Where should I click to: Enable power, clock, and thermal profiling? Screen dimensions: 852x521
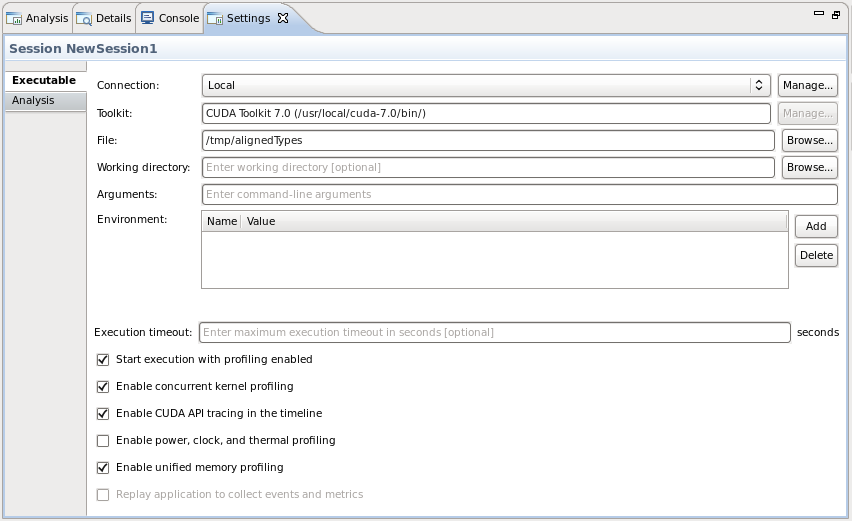pyautogui.click(x=103, y=441)
